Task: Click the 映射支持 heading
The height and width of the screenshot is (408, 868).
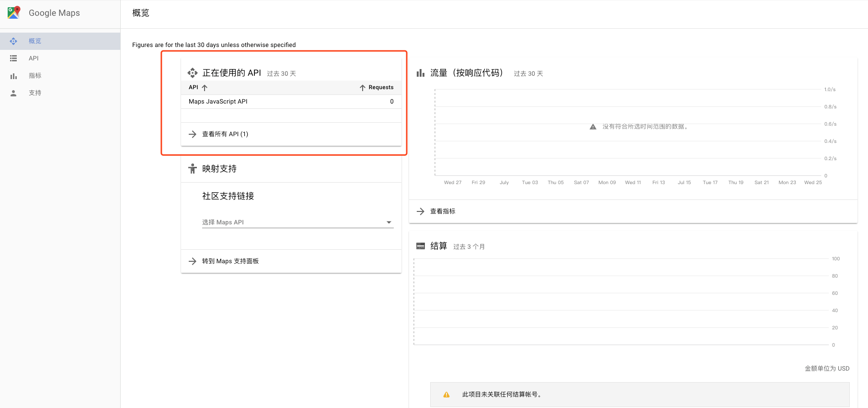Action: [219, 169]
